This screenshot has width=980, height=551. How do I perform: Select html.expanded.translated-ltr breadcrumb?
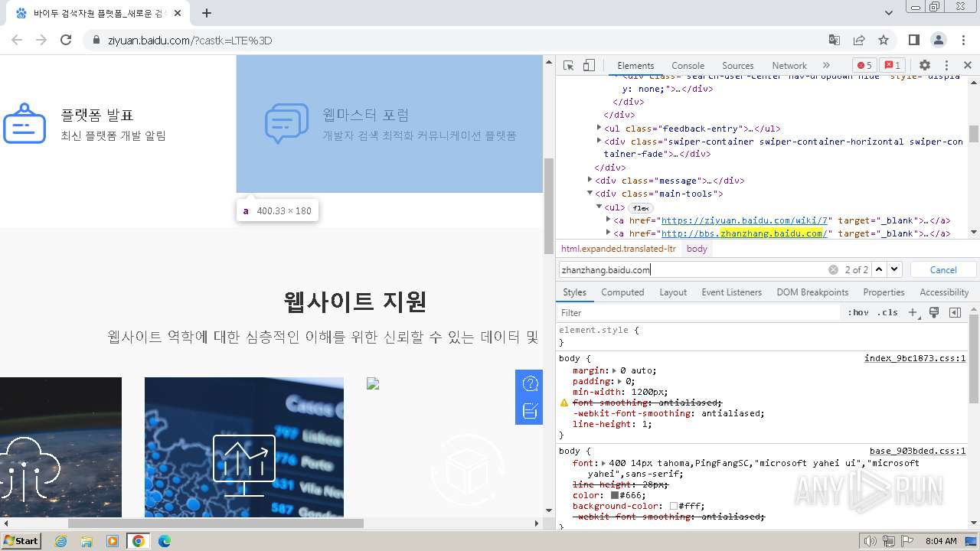(619, 249)
